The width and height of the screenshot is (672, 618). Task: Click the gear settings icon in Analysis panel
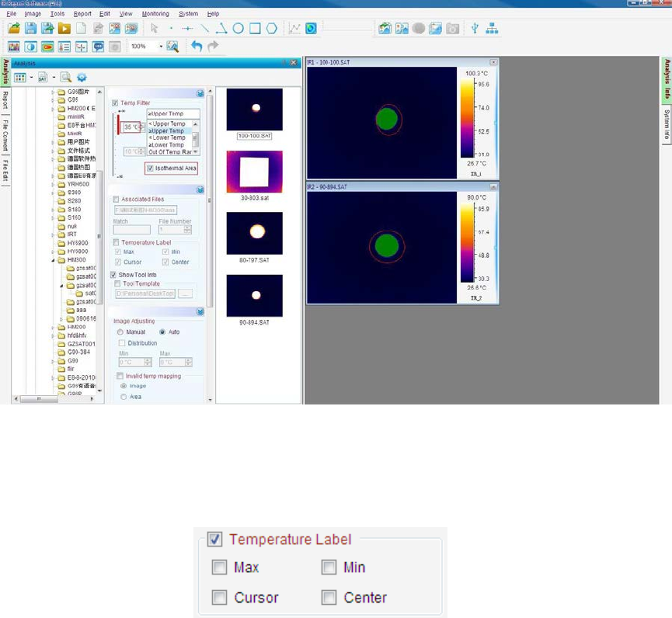(x=82, y=78)
